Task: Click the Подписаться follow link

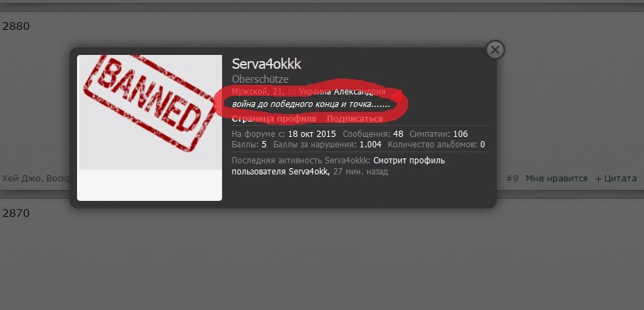Action: pos(355,119)
